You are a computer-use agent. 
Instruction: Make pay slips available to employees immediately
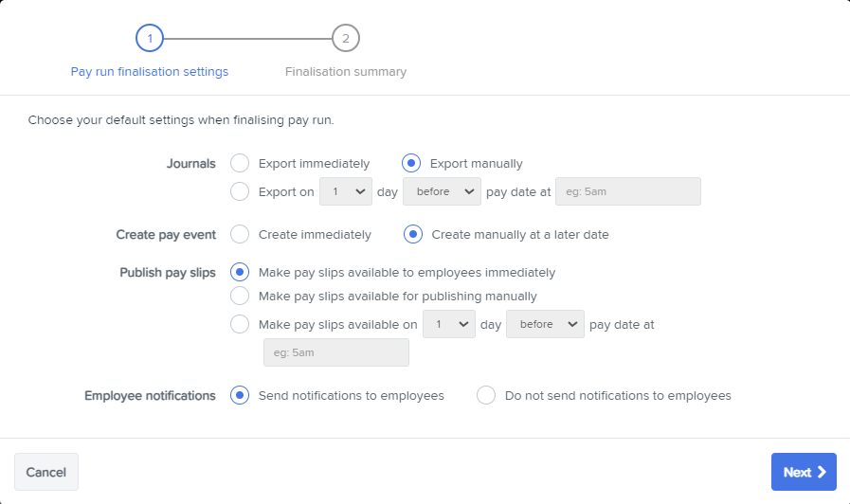pos(240,272)
